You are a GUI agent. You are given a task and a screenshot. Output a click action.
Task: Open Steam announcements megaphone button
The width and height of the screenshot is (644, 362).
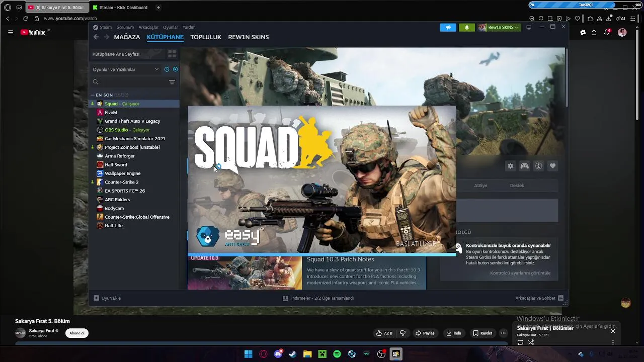click(x=448, y=27)
